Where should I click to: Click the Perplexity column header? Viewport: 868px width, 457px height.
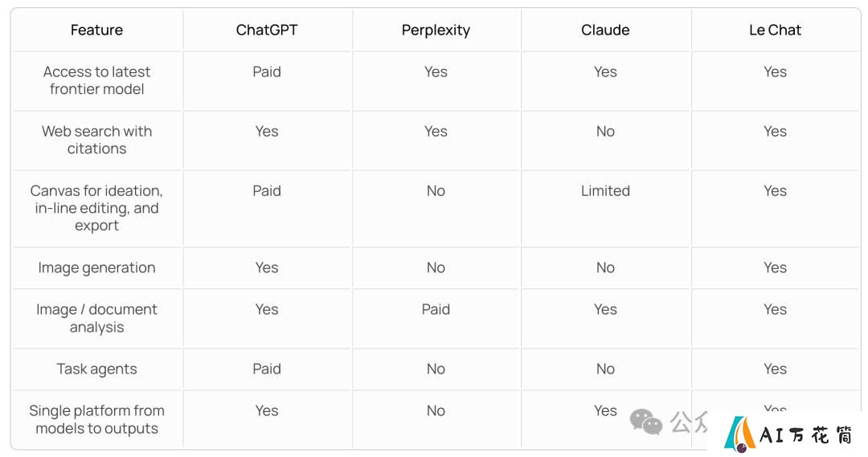click(x=436, y=31)
